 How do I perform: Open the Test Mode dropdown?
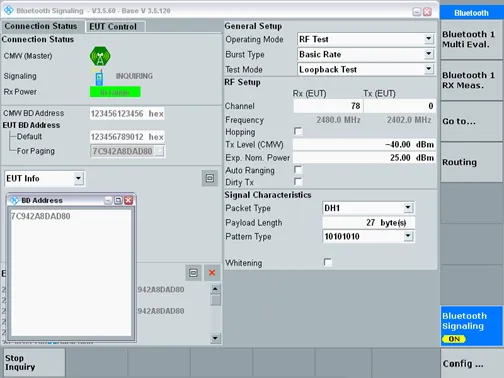pyautogui.click(x=429, y=69)
